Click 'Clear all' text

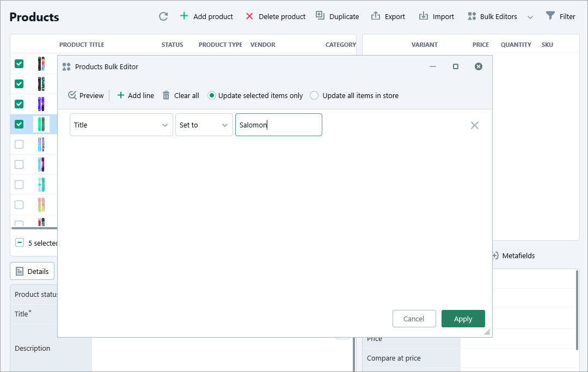pos(187,96)
